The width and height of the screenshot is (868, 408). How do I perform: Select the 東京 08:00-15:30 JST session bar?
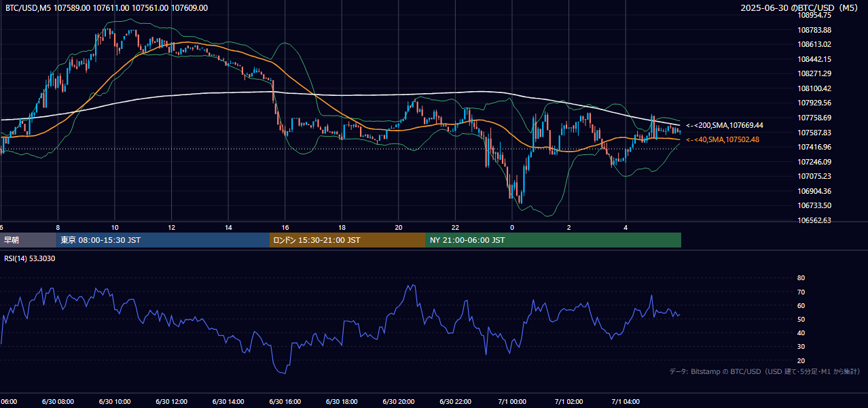[x=163, y=240]
